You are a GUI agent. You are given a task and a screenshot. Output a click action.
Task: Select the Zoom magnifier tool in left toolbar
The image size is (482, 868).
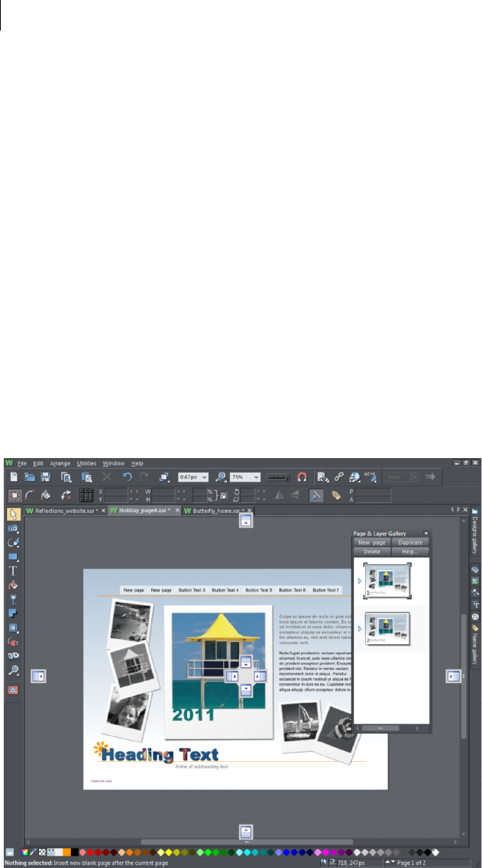click(x=13, y=670)
